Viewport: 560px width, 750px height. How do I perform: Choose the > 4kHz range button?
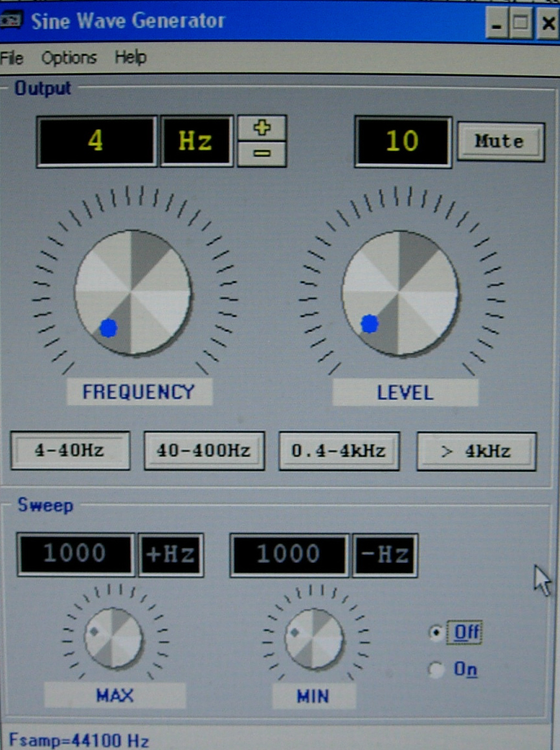476,451
